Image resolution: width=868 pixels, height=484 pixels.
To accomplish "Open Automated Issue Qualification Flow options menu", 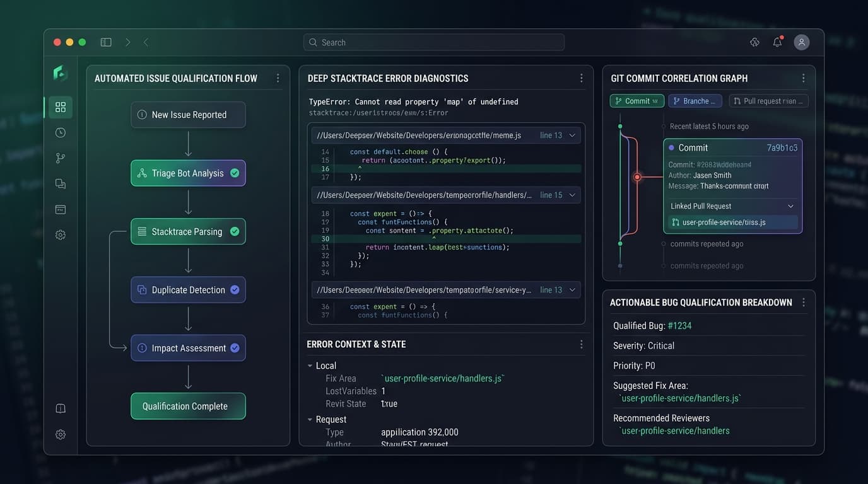I will (x=278, y=78).
